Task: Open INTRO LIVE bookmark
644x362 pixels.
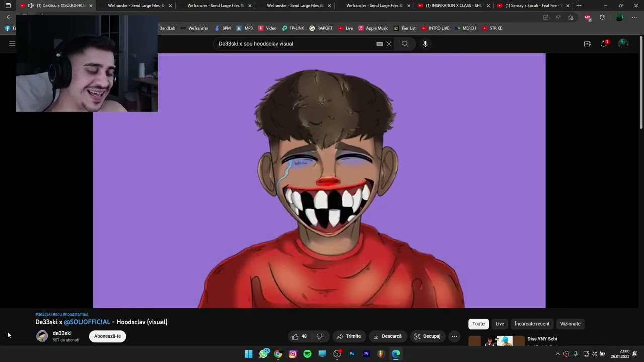Action: pyautogui.click(x=435, y=28)
